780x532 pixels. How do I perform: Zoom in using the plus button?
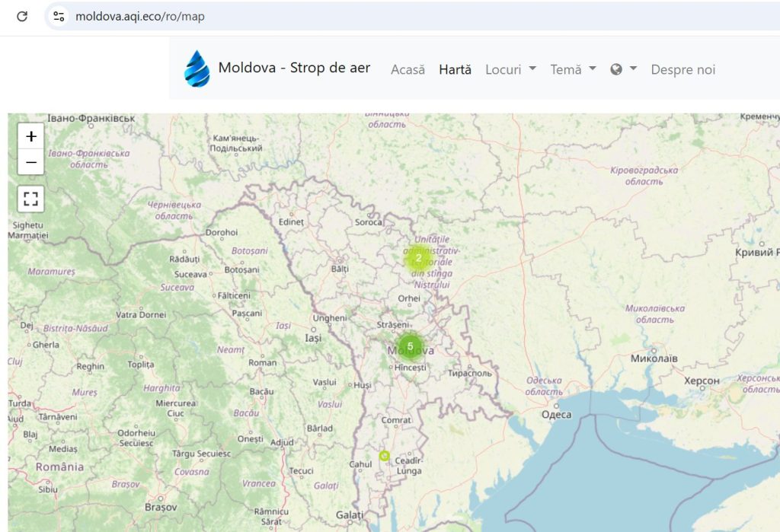30,136
